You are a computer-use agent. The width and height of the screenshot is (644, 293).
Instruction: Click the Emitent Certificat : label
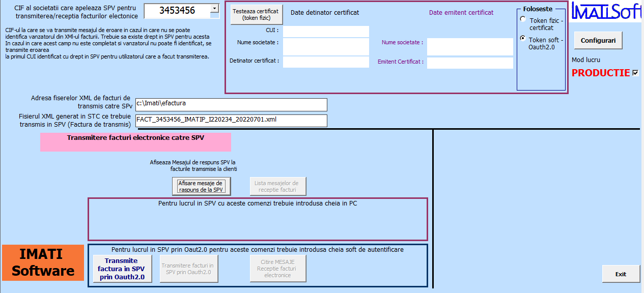(401, 62)
